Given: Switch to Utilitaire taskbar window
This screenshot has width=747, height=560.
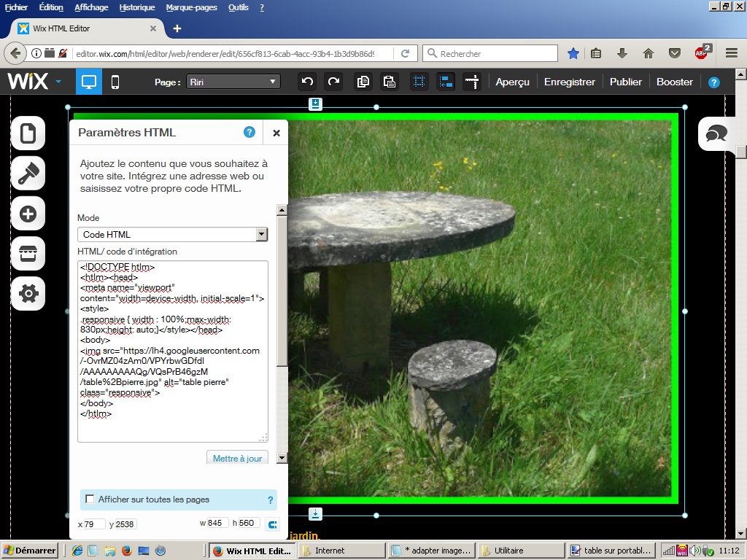Looking at the screenshot, I should [x=521, y=551].
